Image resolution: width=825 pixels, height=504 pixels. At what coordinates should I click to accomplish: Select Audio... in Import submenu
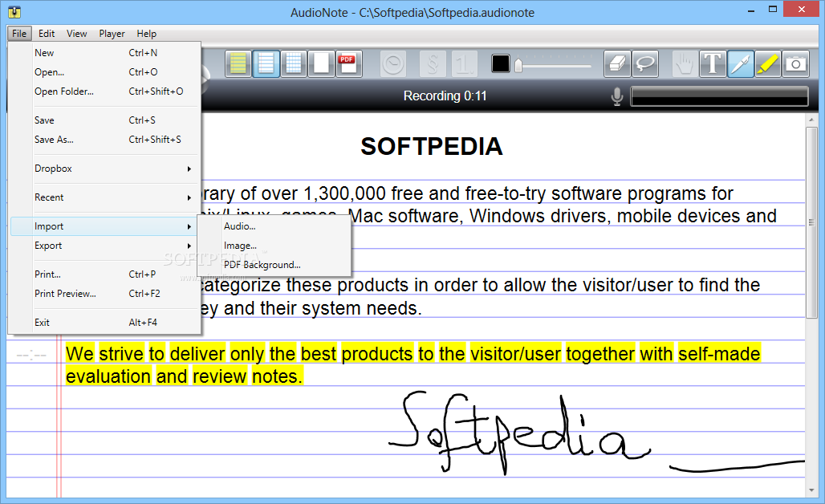[x=274, y=226]
